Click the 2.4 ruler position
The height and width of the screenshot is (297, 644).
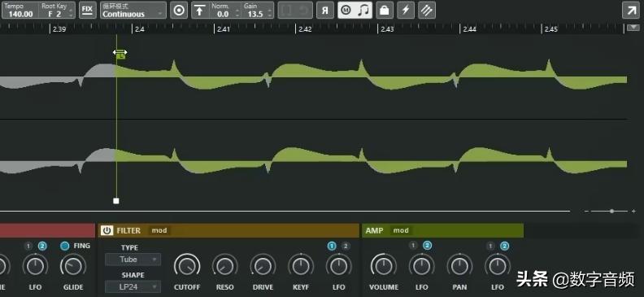140,29
